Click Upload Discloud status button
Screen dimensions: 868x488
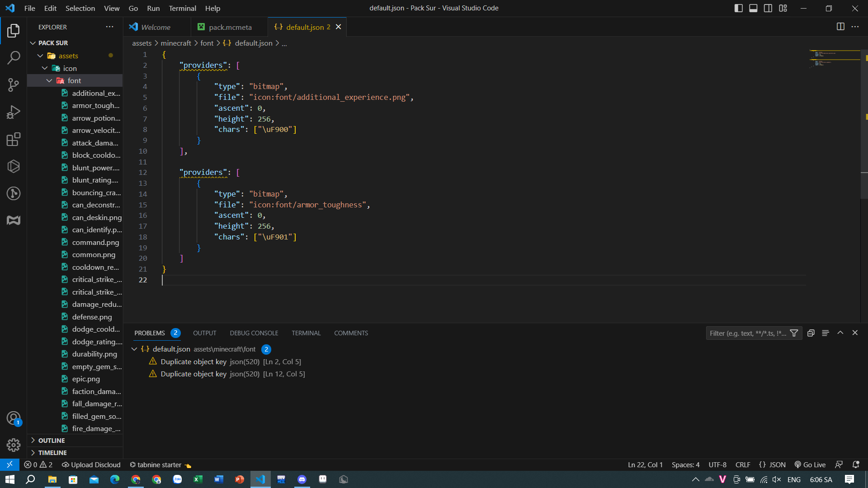click(91, 465)
